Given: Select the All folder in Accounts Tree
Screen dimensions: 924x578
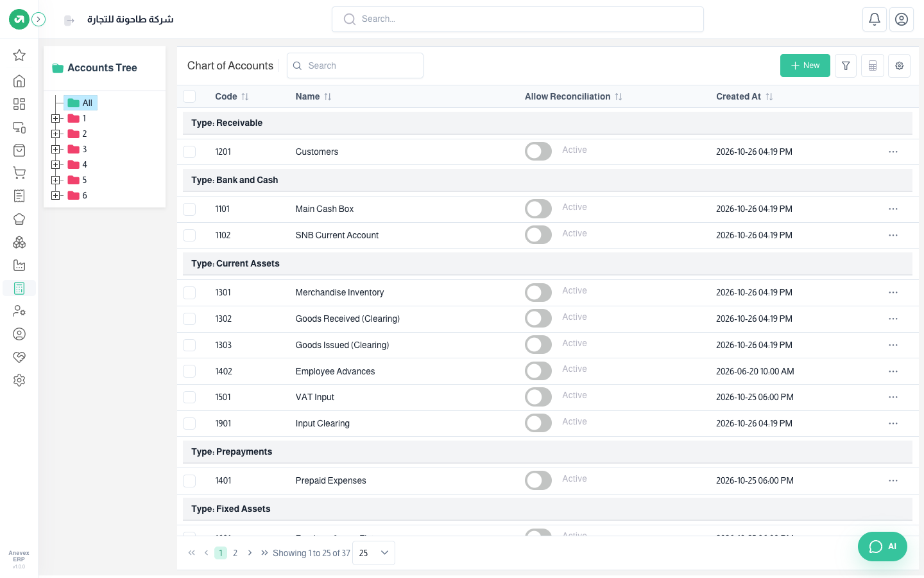Looking at the screenshot, I should point(81,103).
